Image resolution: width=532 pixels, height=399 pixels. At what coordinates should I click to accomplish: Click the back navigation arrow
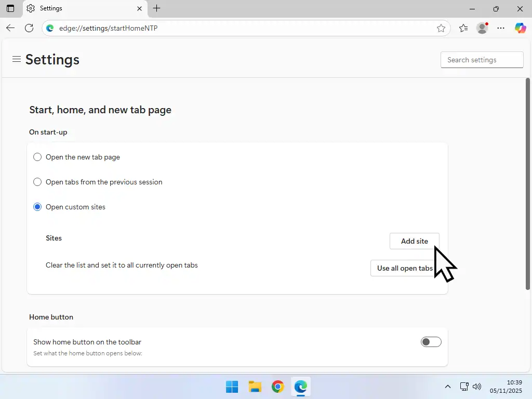click(x=10, y=28)
